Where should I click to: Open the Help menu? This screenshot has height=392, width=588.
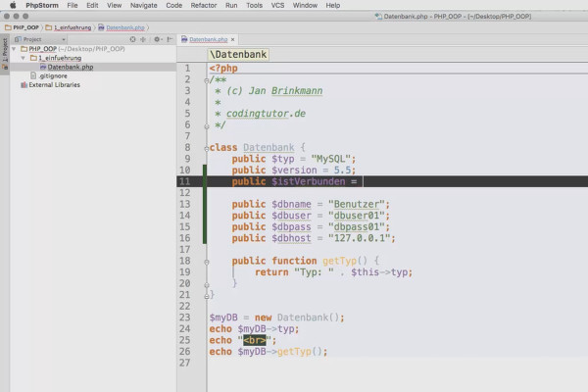point(333,5)
